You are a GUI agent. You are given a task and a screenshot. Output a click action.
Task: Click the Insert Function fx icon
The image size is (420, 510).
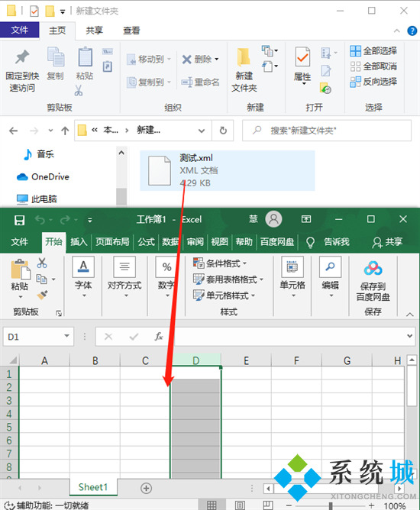[159, 337]
